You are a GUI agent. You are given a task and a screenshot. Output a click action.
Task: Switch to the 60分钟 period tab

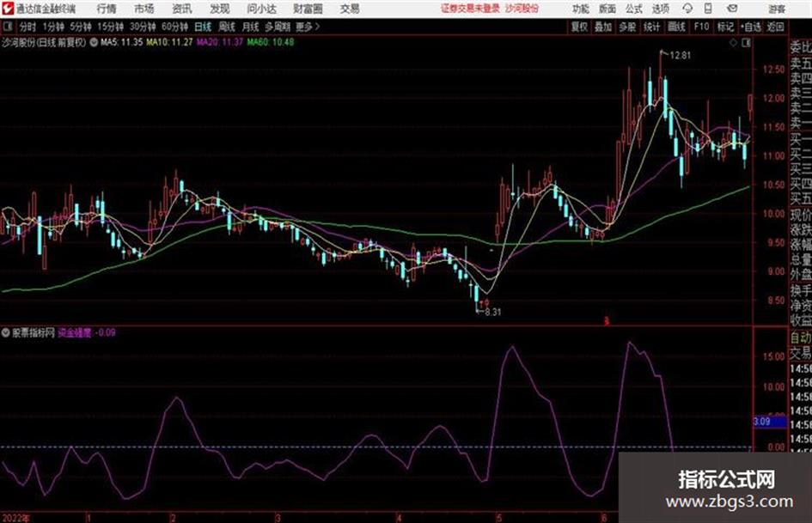(x=174, y=27)
